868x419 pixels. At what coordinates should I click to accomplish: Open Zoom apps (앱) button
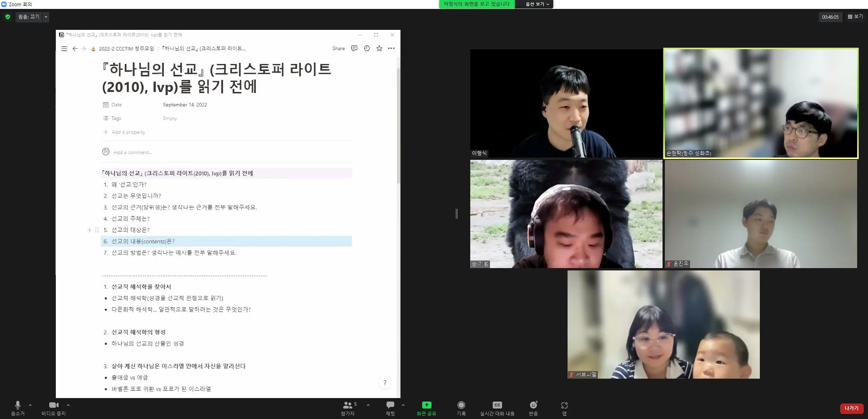[x=564, y=408]
